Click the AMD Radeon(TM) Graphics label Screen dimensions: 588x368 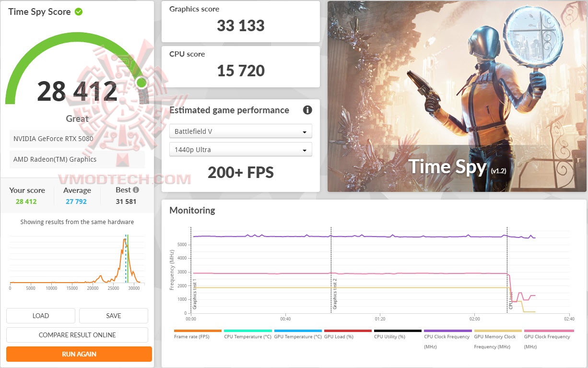point(55,159)
